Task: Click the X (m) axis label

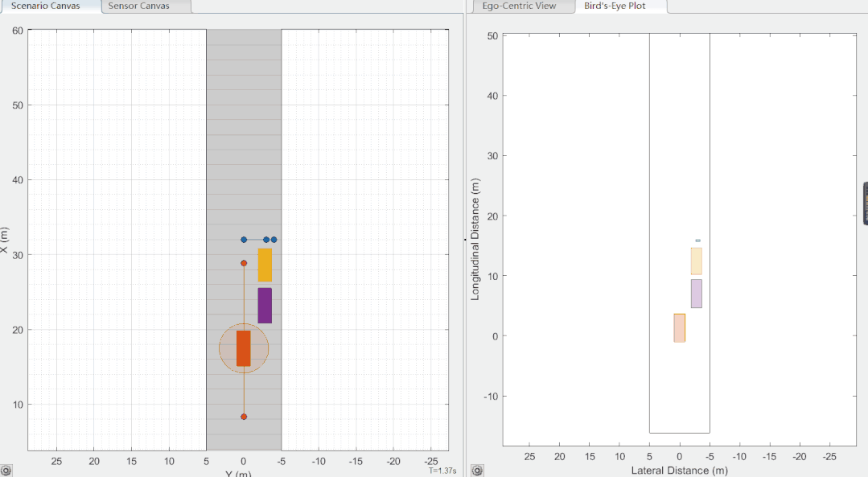Action: point(5,241)
